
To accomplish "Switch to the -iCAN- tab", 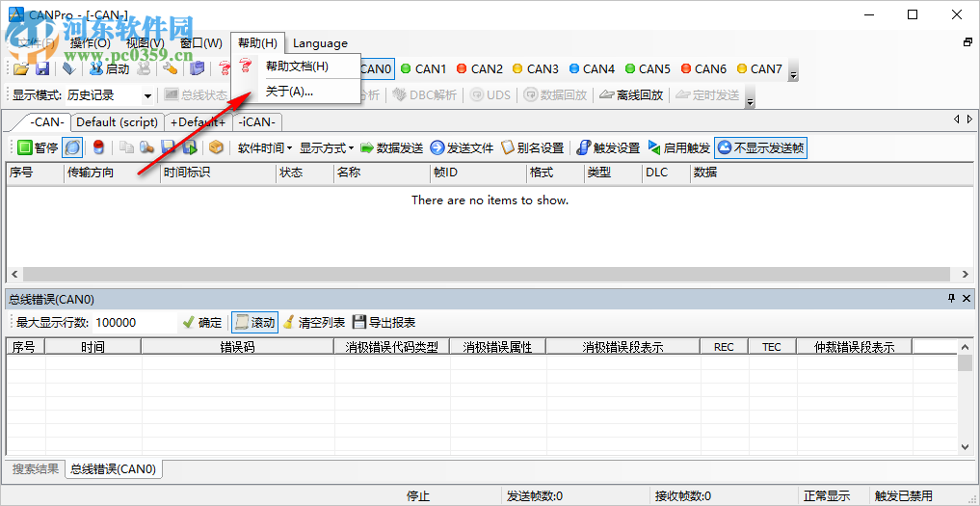I will (x=257, y=122).
